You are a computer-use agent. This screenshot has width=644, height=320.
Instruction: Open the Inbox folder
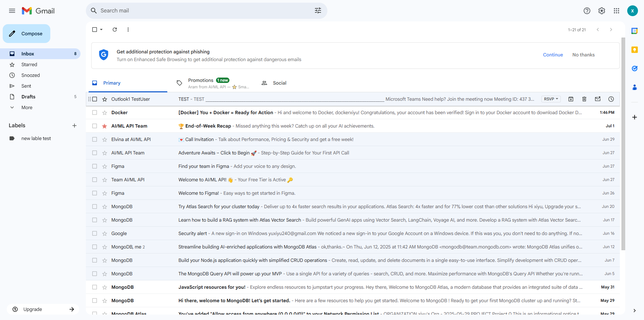40,54
